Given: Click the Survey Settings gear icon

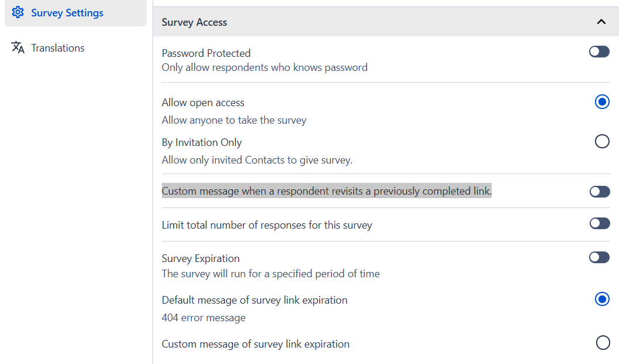Looking at the screenshot, I should 18,12.
